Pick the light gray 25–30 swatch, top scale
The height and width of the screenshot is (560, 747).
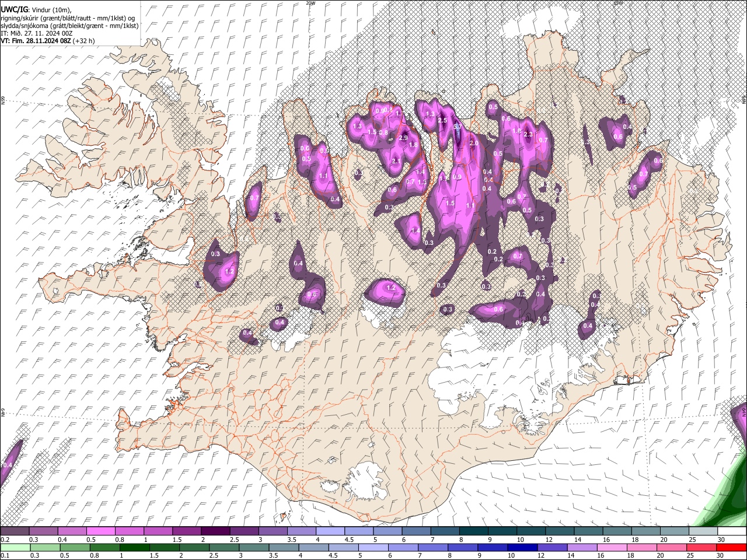703,531
